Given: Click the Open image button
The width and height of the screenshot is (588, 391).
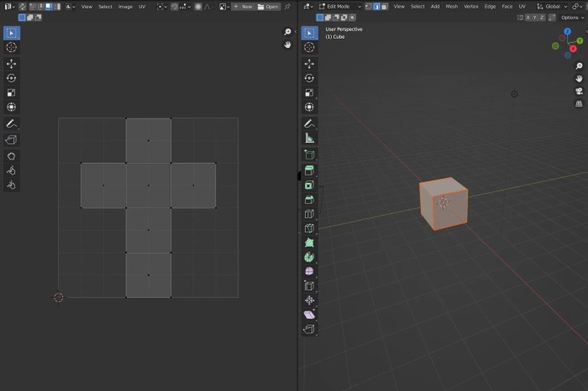Looking at the screenshot, I should pos(268,7).
